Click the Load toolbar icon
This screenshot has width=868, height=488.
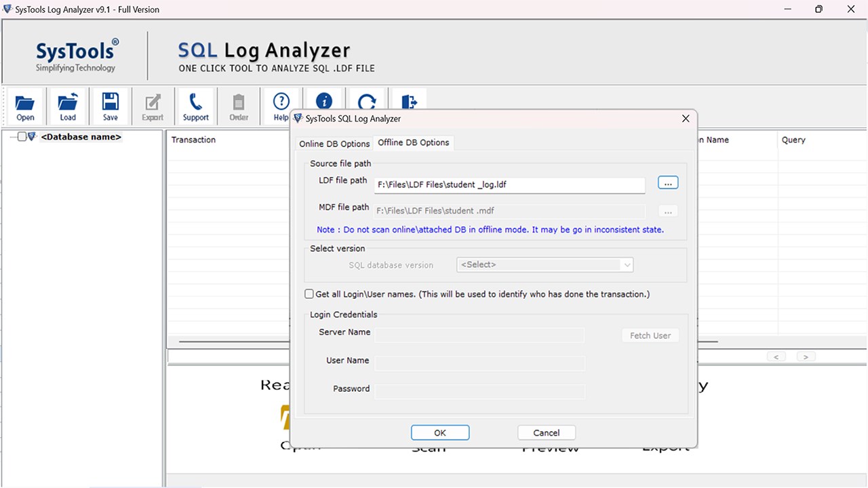pos(68,106)
